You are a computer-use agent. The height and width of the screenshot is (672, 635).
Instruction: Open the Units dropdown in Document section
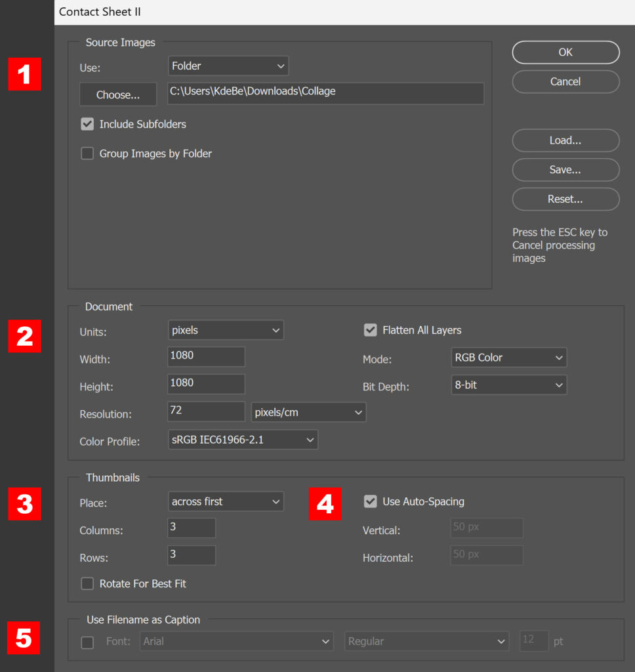pyautogui.click(x=225, y=329)
